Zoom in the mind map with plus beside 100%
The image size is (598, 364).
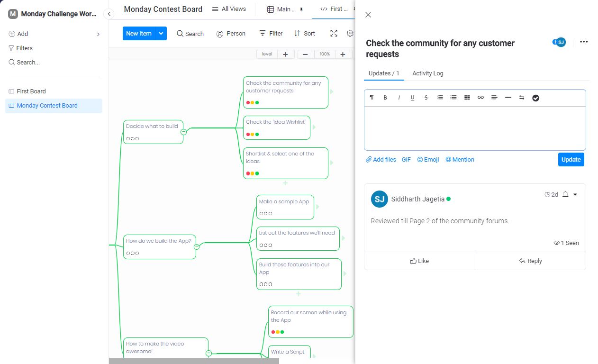[343, 54]
